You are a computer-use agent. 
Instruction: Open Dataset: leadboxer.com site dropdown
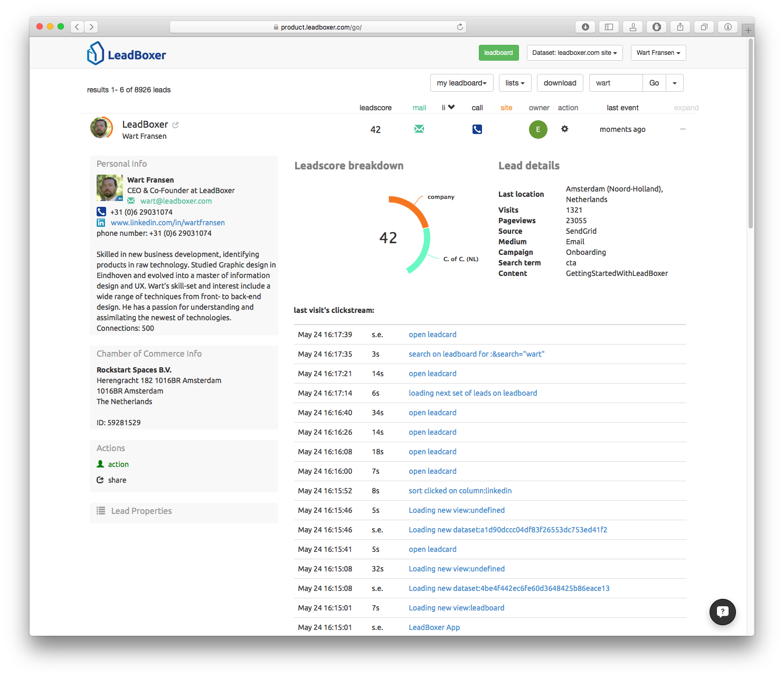point(574,53)
